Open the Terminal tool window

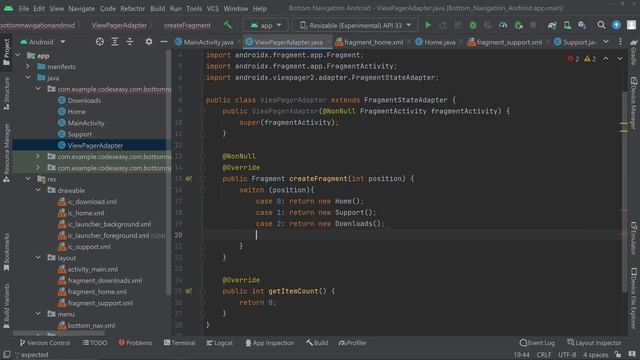point(180,343)
